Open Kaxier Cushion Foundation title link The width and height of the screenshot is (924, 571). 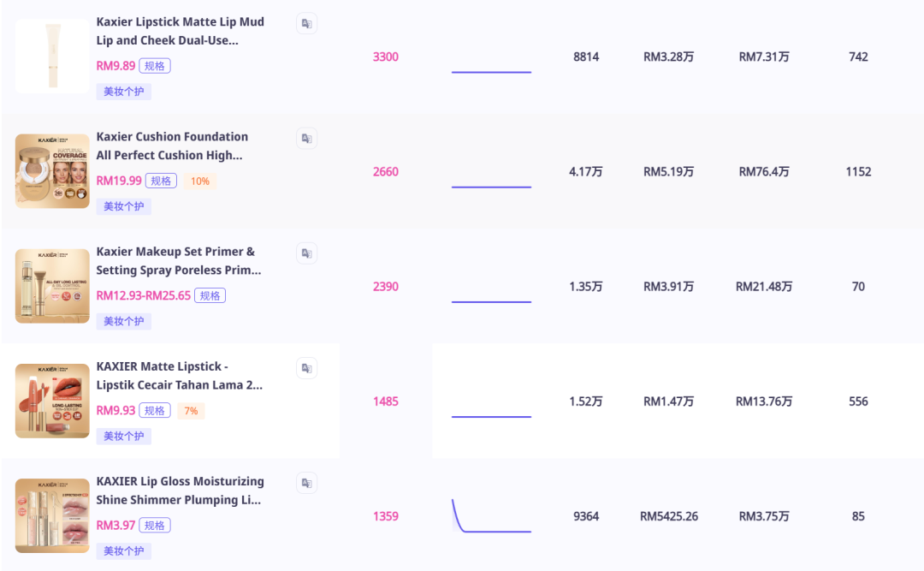pyautogui.click(x=172, y=146)
